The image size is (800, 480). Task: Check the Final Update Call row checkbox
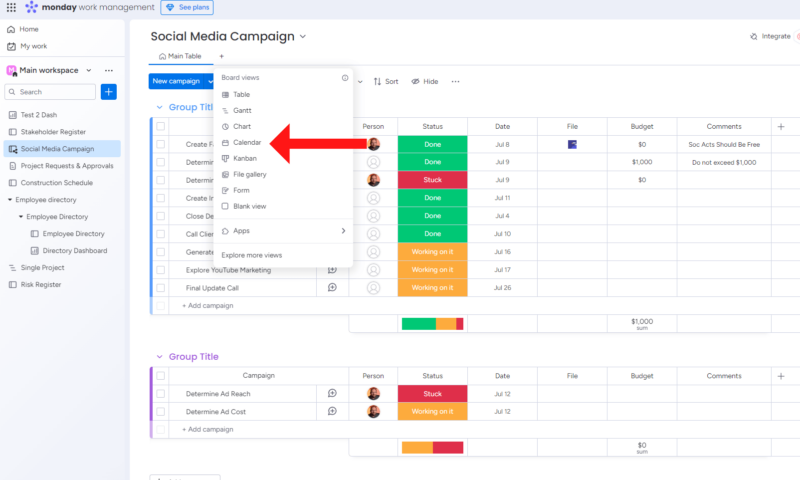coord(161,288)
